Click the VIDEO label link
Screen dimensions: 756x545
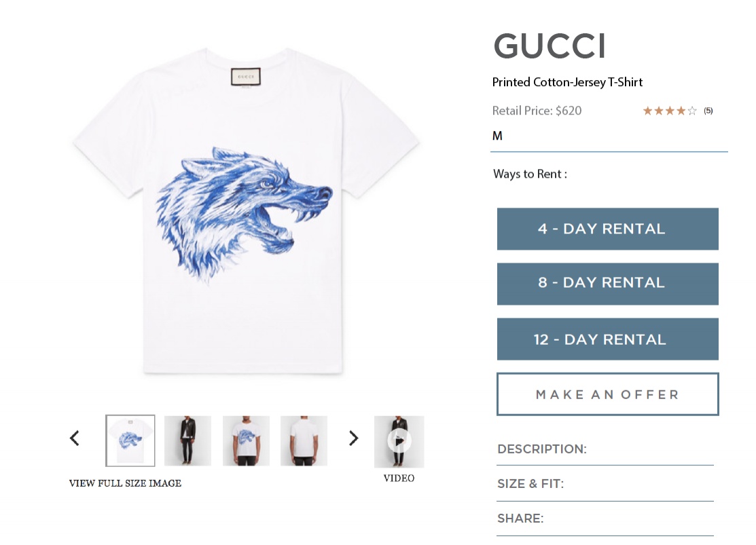tap(399, 478)
